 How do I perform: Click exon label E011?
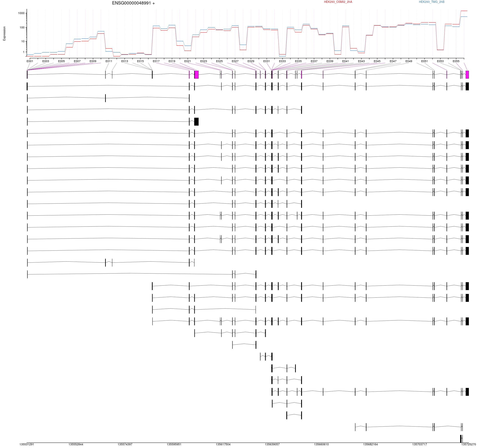coord(109,61)
